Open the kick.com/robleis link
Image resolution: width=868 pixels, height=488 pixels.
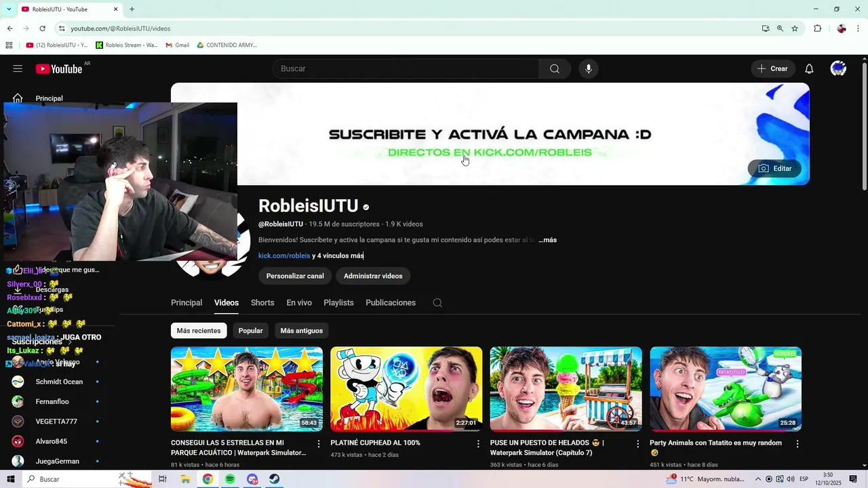point(284,256)
